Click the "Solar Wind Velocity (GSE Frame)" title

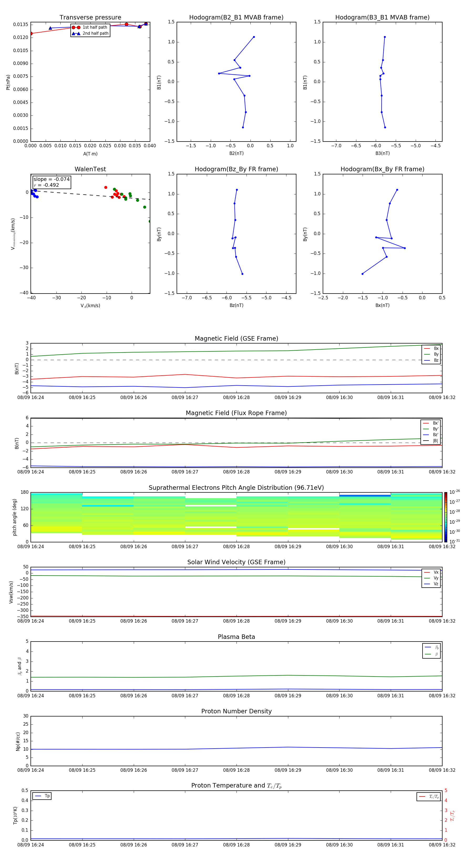click(236, 562)
